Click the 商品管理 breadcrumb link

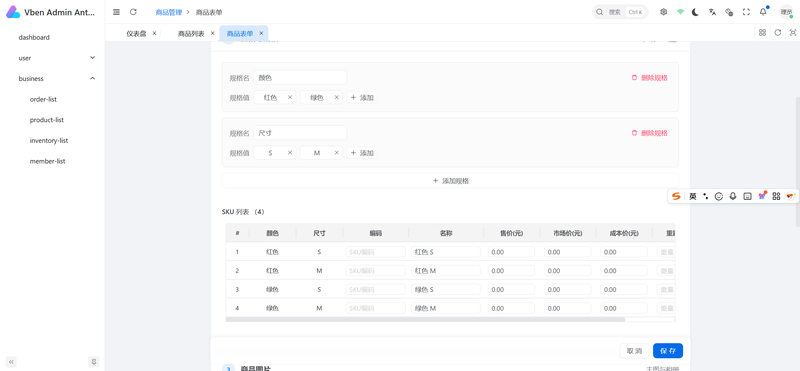tap(168, 12)
